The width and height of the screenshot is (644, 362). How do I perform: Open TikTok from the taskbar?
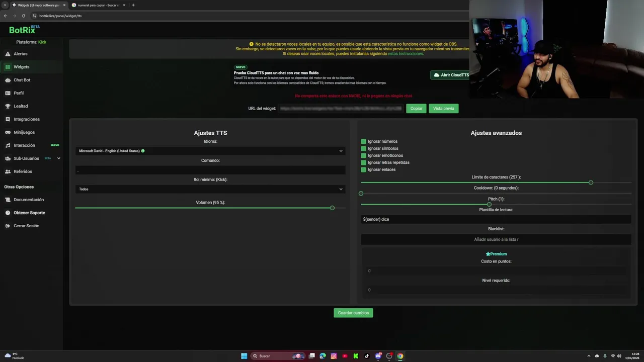367,356
